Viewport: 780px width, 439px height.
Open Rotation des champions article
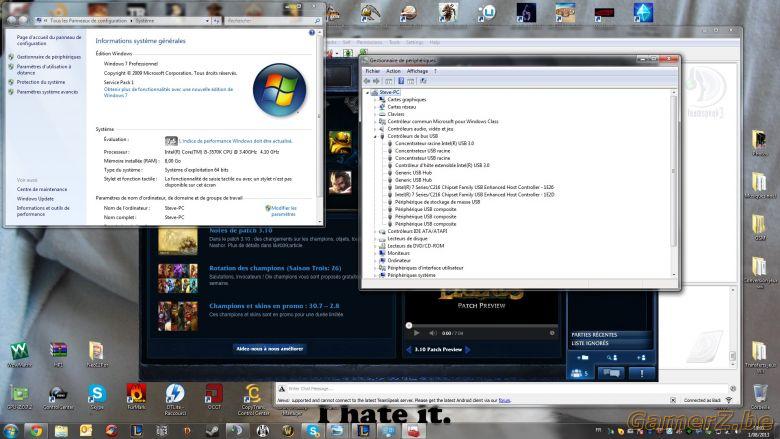(x=275, y=268)
